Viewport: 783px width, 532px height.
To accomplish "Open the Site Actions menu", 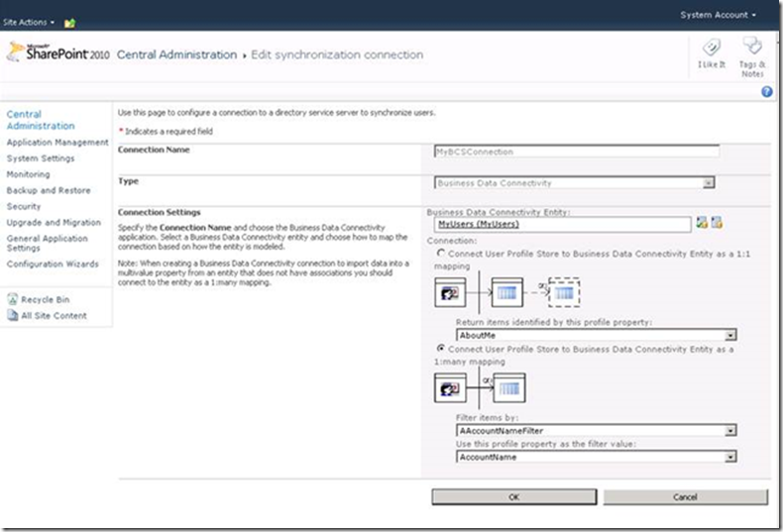I will (29, 23).
